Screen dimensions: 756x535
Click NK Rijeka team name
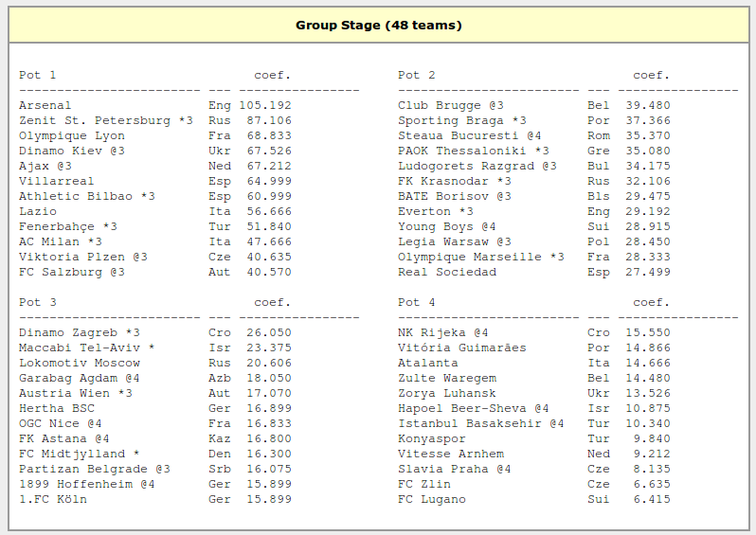pyautogui.click(x=431, y=332)
